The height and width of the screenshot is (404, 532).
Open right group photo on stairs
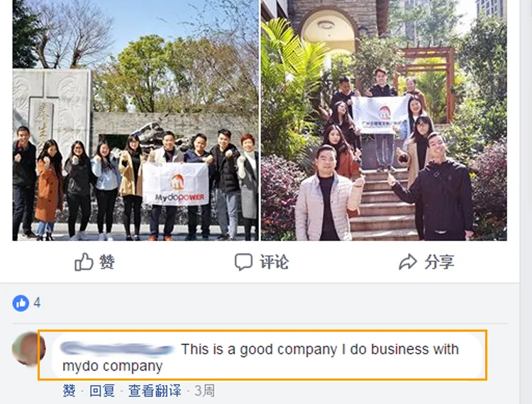click(384, 120)
